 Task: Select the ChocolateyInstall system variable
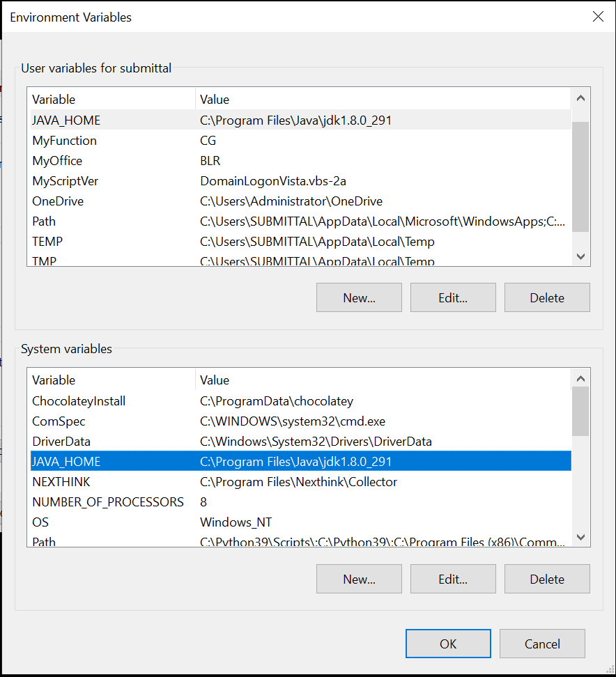[78, 400]
